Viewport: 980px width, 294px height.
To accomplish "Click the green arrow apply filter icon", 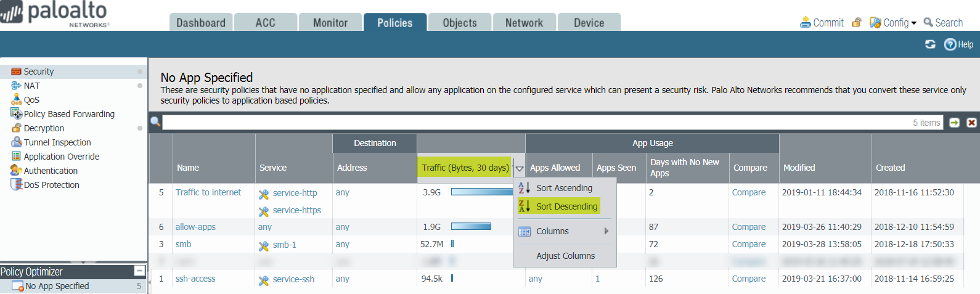I will 954,123.
